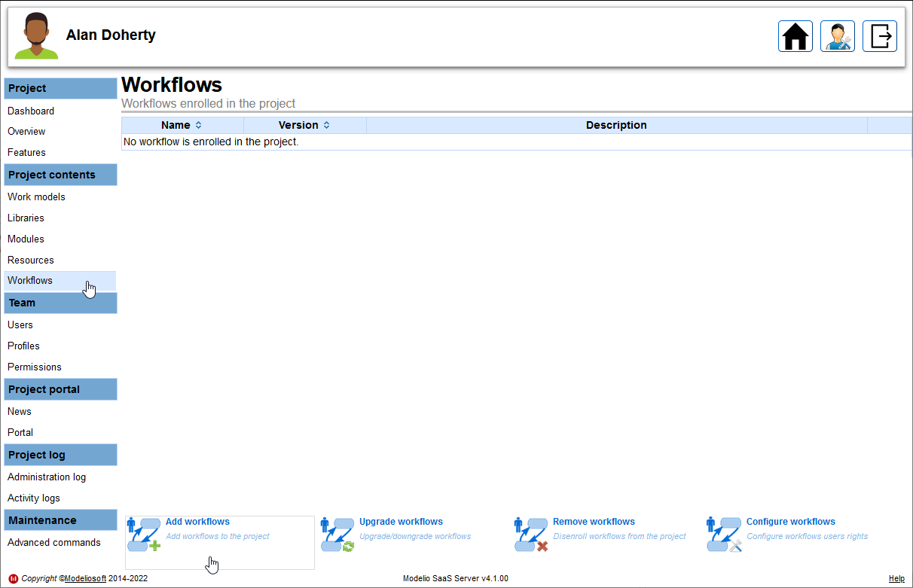Go to the Home page icon
The height and width of the screenshot is (588, 913).
[x=795, y=36]
